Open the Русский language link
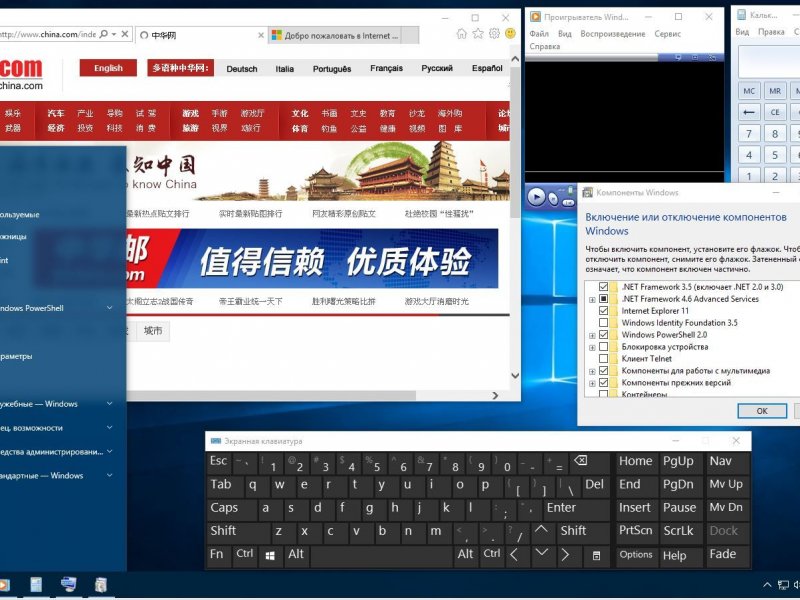 tap(437, 68)
